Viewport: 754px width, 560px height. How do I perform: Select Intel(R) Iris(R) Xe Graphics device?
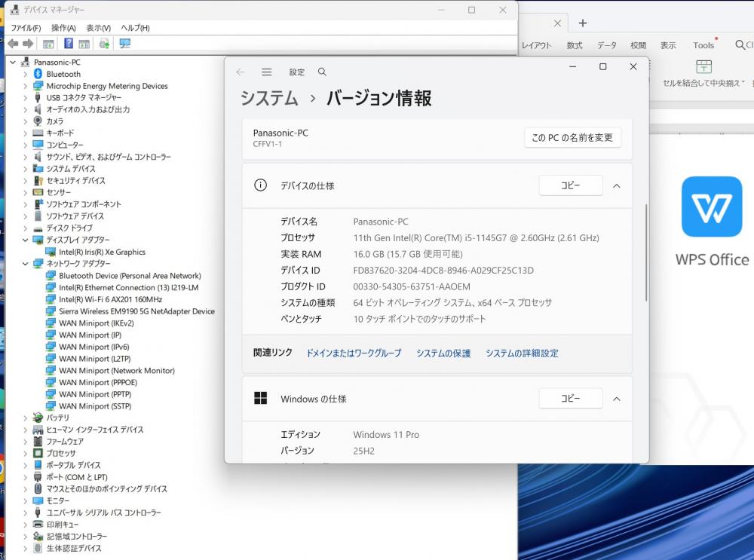pyautogui.click(x=102, y=252)
